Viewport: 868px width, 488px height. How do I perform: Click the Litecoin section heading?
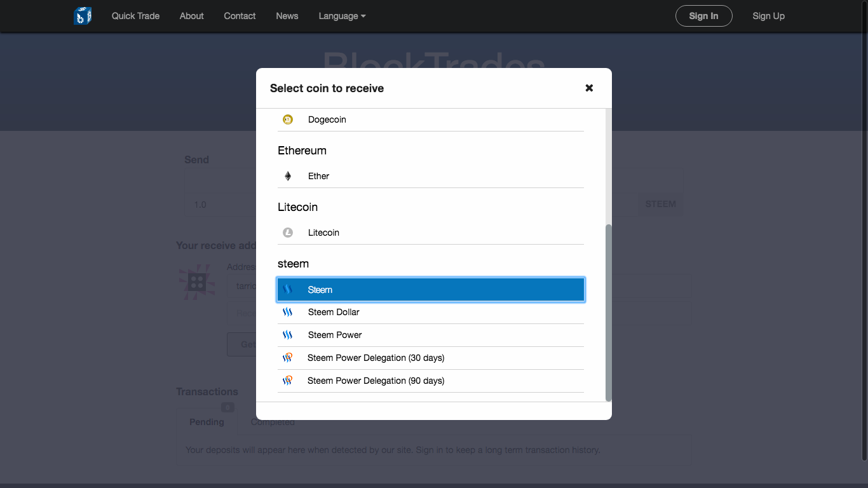(297, 207)
